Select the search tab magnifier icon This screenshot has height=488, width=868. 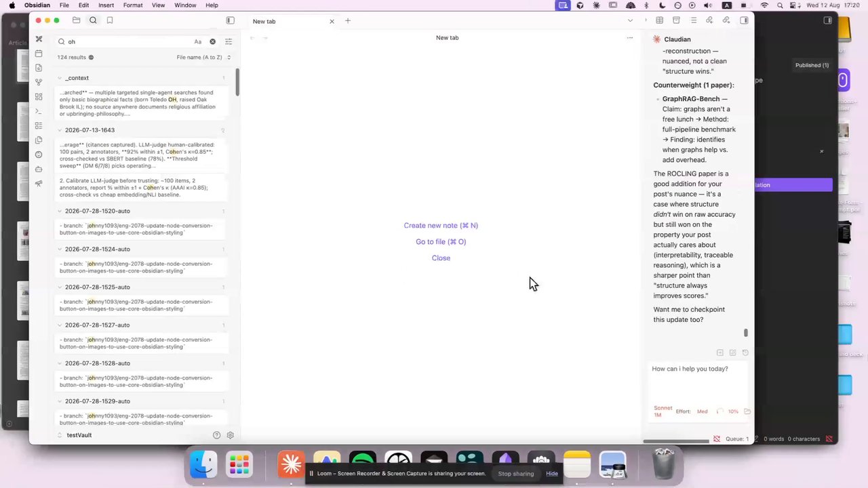pos(93,20)
